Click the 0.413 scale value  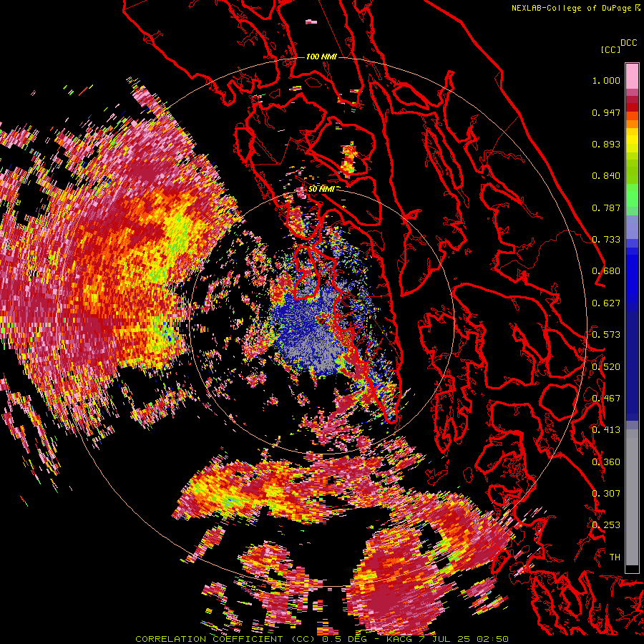click(x=606, y=430)
